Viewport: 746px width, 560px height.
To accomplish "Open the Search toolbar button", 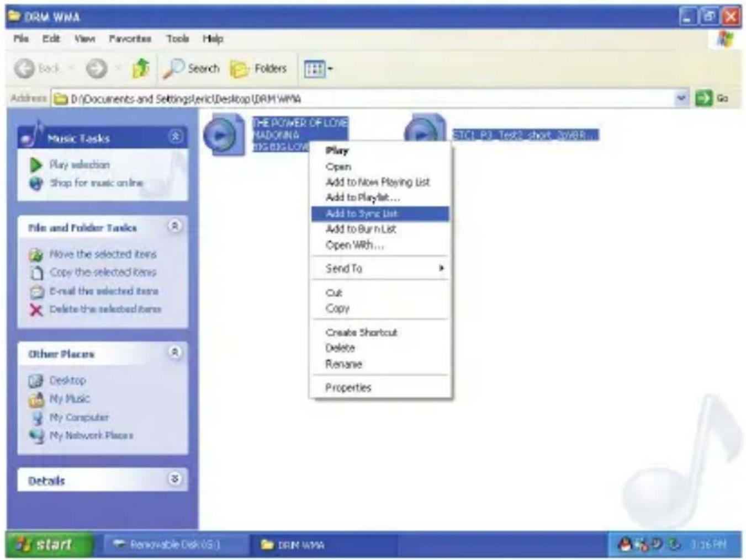I will pos(192,68).
